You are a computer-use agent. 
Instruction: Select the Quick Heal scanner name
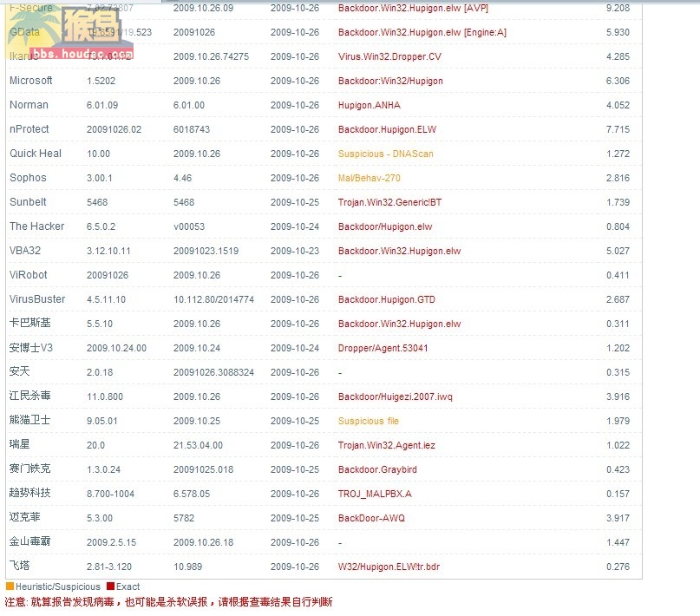click(36, 154)
